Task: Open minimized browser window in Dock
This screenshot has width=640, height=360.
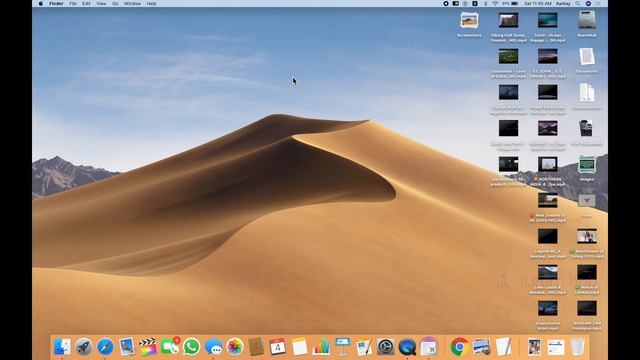Action: tap(556, 347)
